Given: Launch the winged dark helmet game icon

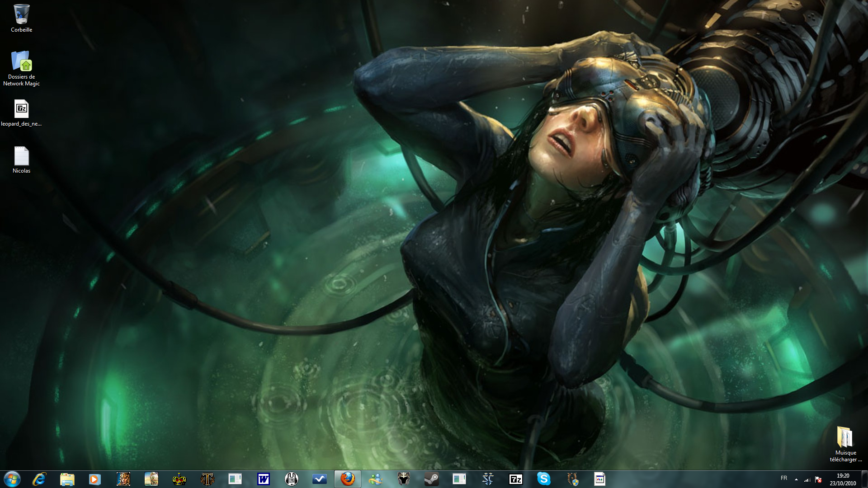Looking at the screenshot, I should point(404,479).
